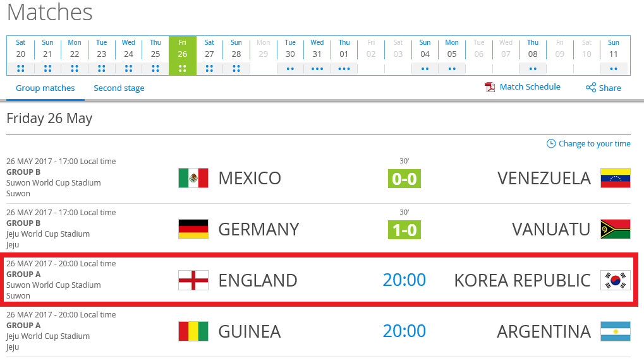This screenshot has width=644, height=361.
Task: Click the Venezuela flag icon
Action: (616, 178)
